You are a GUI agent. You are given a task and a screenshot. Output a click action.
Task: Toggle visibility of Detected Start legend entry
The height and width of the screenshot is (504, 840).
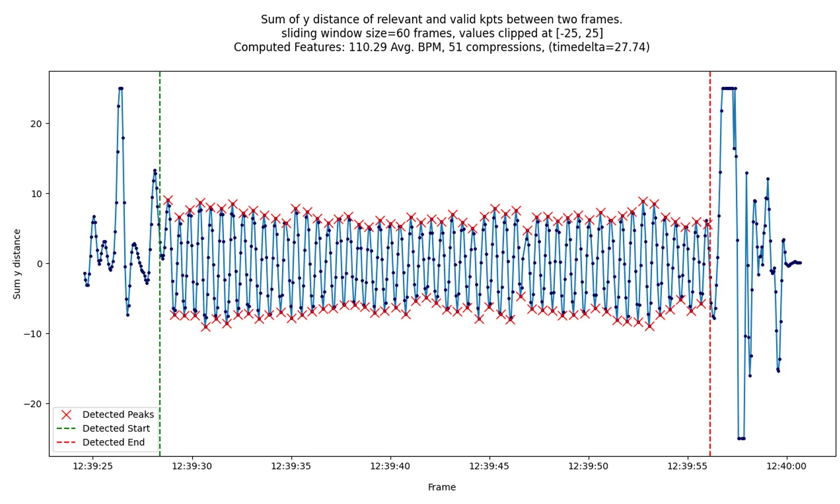point(115,428)
